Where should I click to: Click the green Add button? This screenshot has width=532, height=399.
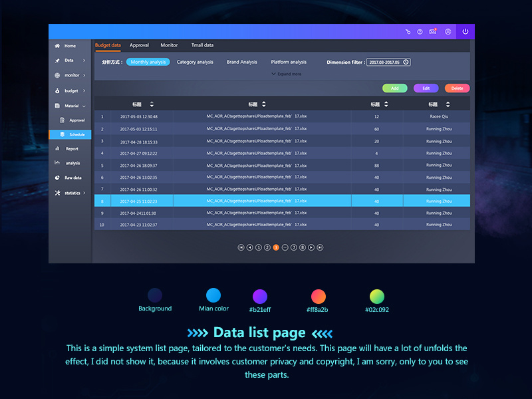[395, 88]
